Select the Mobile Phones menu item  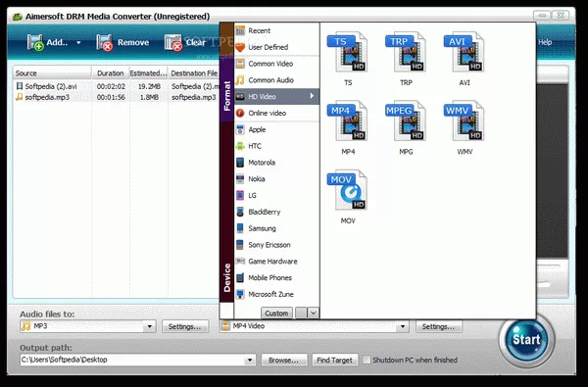tap(276, 278)
